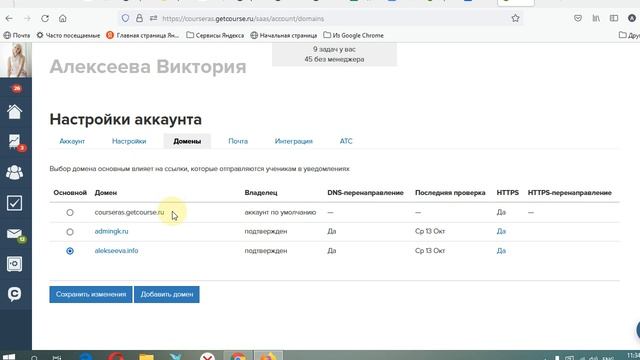640x360 pixels.
Task: Open Сервисы Яндекса bookmark folder
Action: pos(215,36)
